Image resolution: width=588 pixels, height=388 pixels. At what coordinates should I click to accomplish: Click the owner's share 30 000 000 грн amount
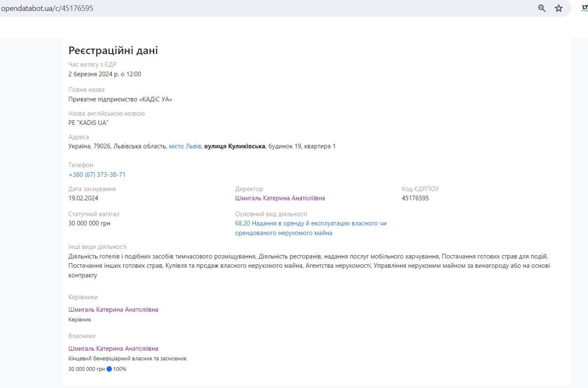pyautogui.click(x=87, y=369)
